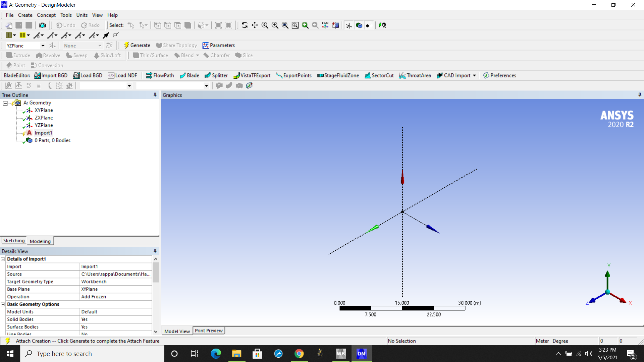Click Details View scrollbar down arrow
644x362 pixels.
pyautogui.click(x=156, y=331)
